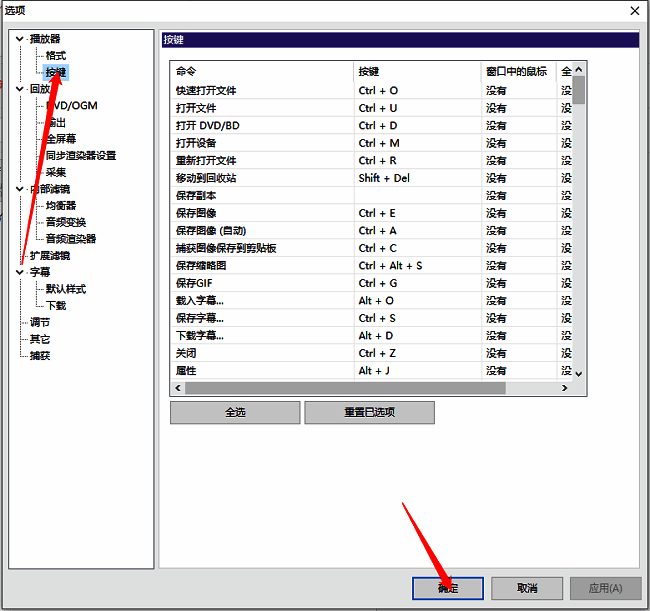Viewport: 650px width, 611px height.
Task: Collapse the 字幕 tree node arrow
Action: [19, 272]
